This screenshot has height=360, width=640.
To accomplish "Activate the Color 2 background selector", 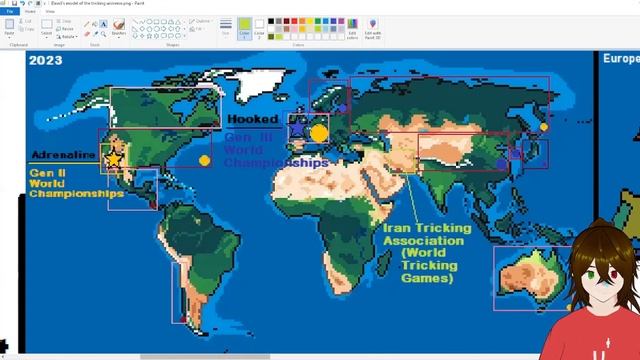I will [x=259, y=29].
